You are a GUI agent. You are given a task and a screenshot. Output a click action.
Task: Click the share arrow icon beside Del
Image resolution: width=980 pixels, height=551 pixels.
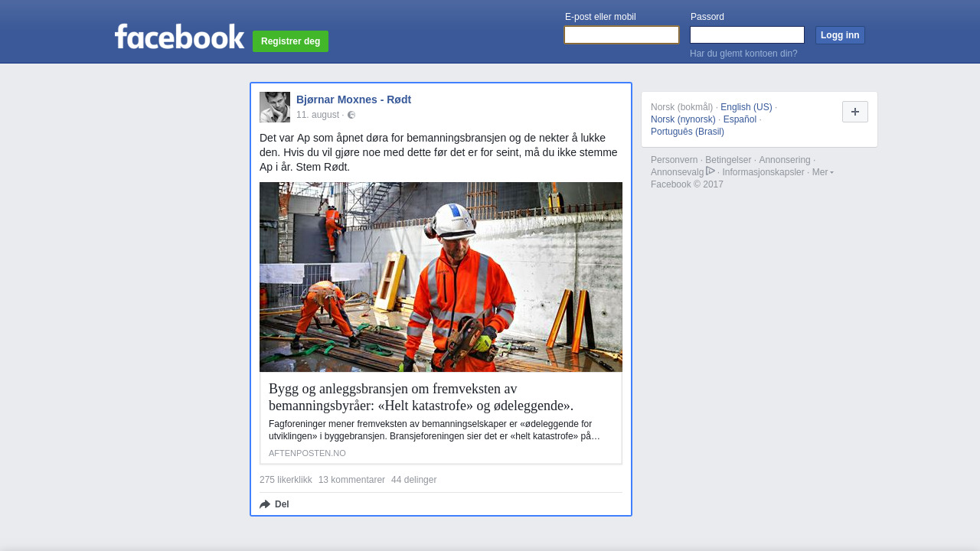point(265,504)
